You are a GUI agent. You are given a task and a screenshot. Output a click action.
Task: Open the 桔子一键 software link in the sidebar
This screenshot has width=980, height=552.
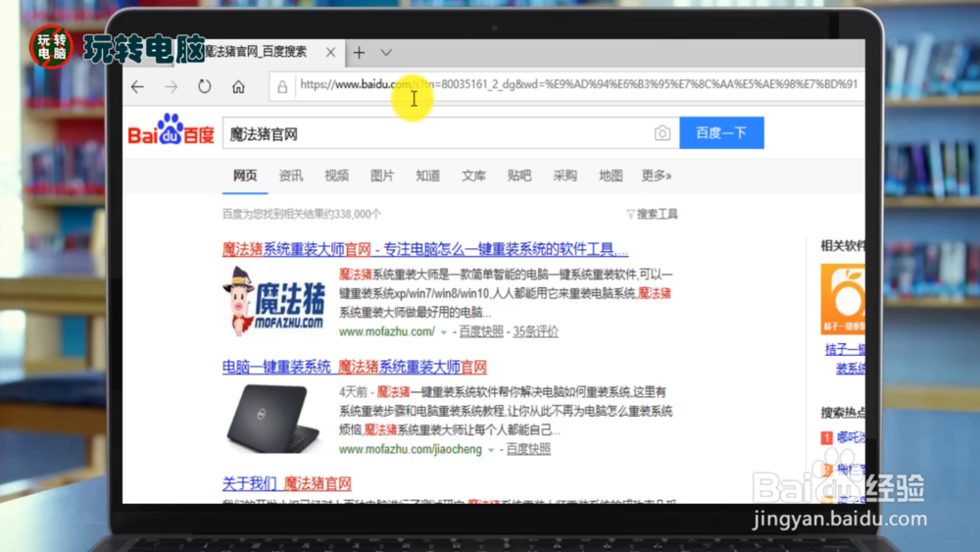pos(845,359)
